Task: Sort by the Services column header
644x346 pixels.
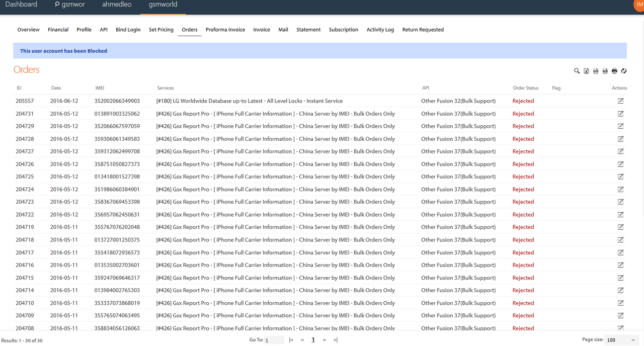Action: (x=166, y=88)
